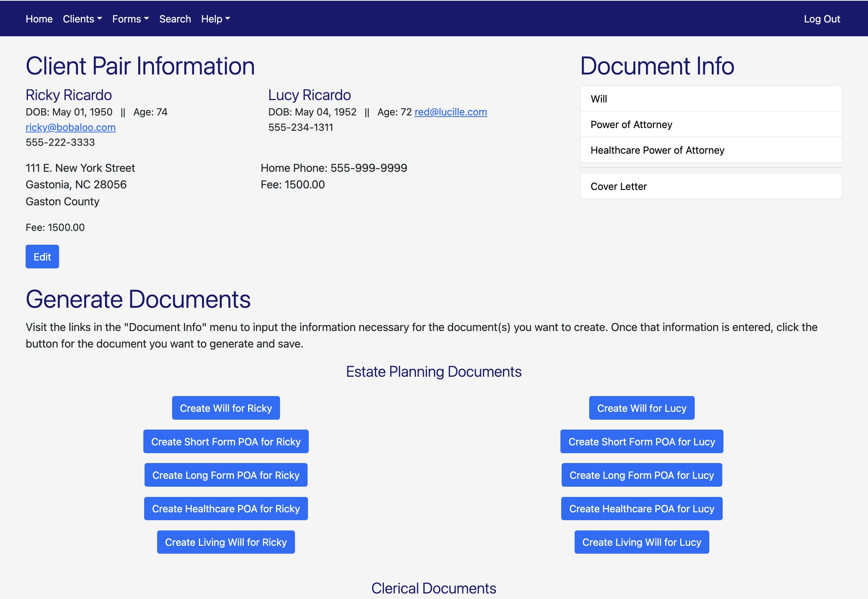Click Create Will for Ricky

tap(226, 408)
